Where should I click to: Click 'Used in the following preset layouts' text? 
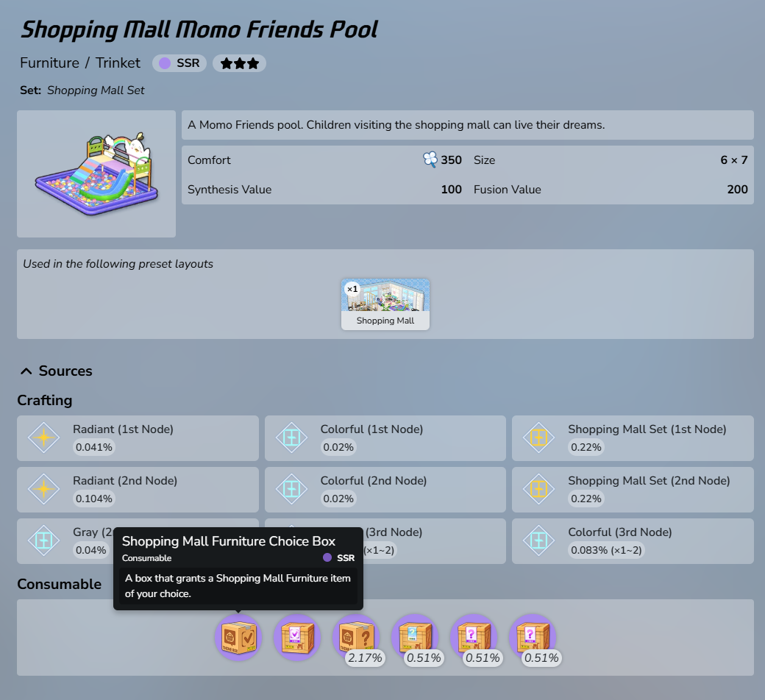click(118, 264)
